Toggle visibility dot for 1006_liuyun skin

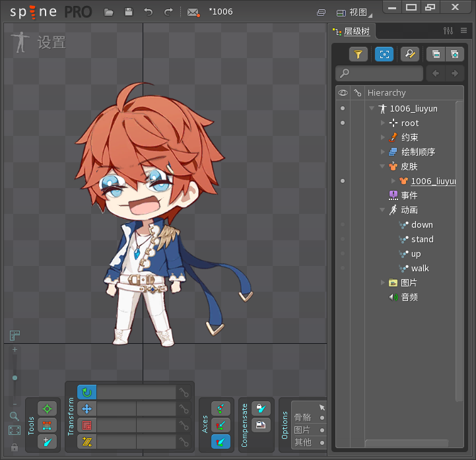[343, 181]
